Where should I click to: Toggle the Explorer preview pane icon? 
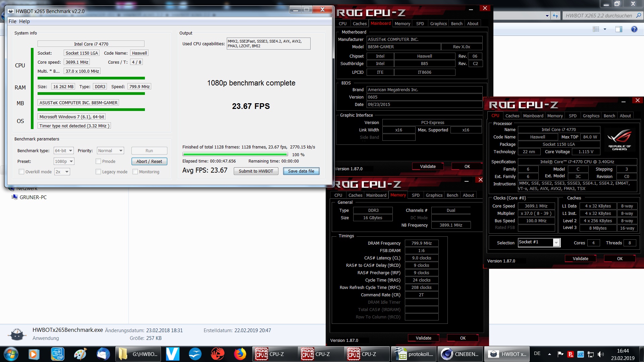[619, 29]
